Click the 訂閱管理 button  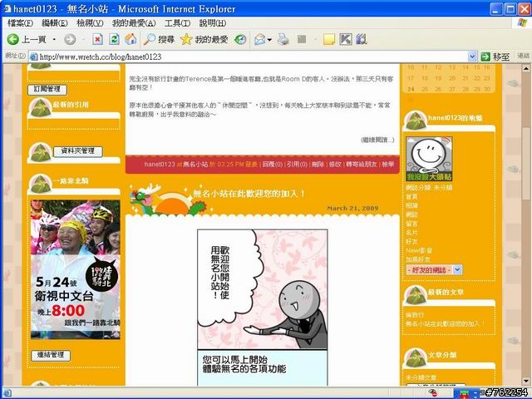(x=47, y=90)
